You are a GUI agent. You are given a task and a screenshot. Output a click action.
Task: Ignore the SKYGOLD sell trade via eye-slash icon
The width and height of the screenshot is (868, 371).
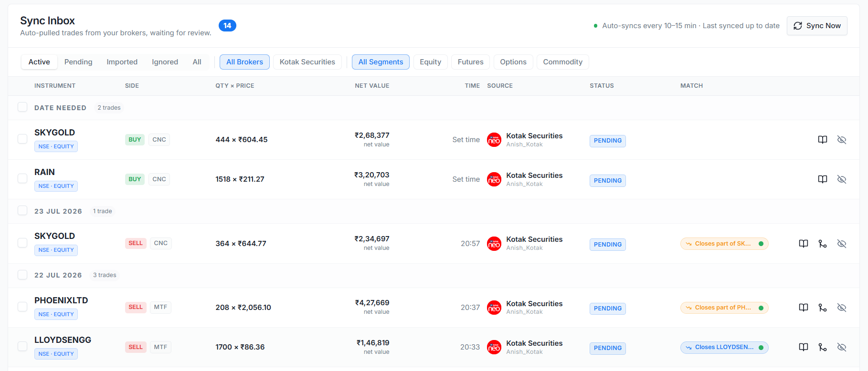[842, 244]
